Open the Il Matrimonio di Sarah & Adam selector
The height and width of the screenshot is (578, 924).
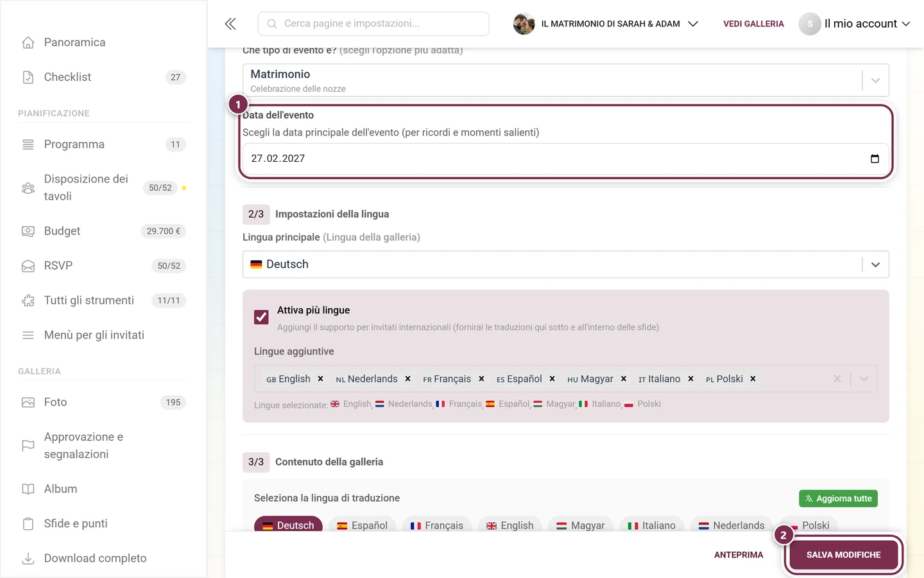[606, 24]
